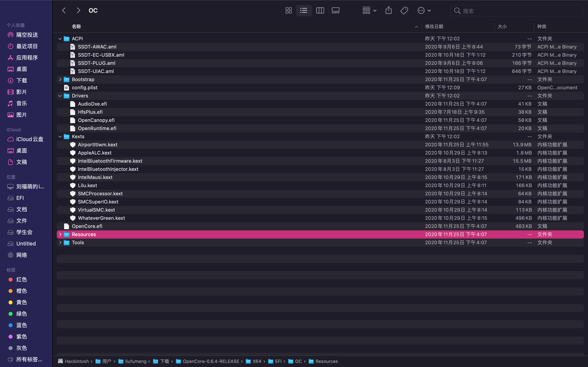
Task: Click the Share toolbar icon
Action: (389, 10)
